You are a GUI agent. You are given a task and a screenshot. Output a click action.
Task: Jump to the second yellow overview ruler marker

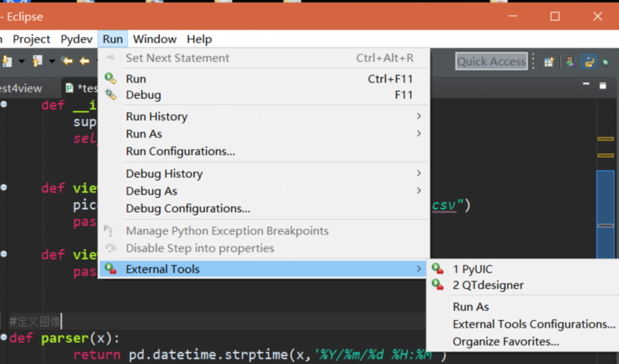[x=606, y=155]
